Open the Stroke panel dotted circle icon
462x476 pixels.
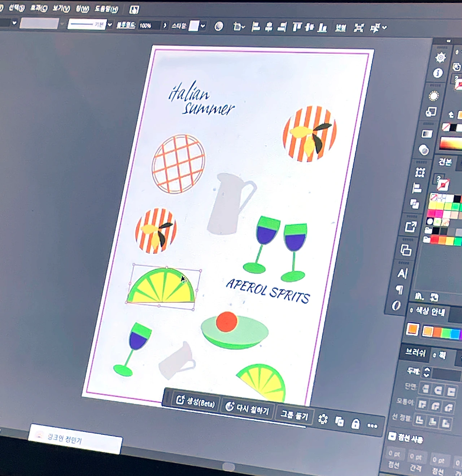click(x=434, y=96)
